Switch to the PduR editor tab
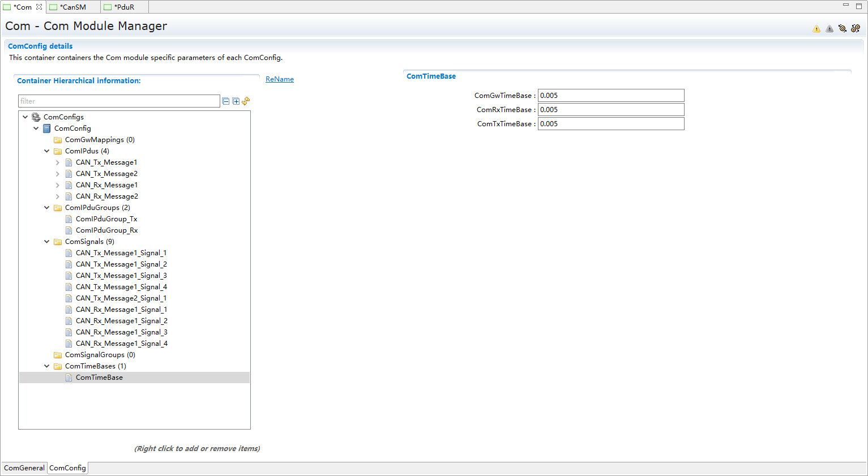Image resolution: width=868 pixels, height=476 pixels. tap(123, 7)
